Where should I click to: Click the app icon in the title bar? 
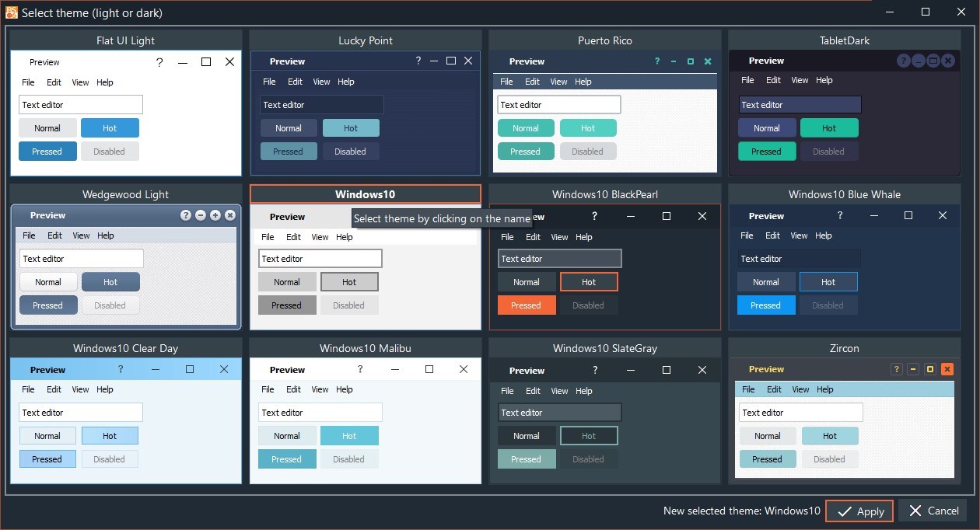pyautogui.click(x=11, y=12)
